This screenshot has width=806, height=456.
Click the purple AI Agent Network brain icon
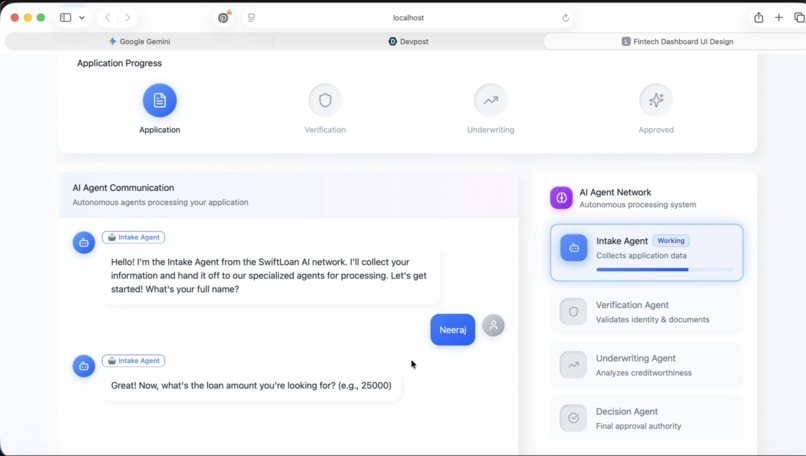pos(561,198)
